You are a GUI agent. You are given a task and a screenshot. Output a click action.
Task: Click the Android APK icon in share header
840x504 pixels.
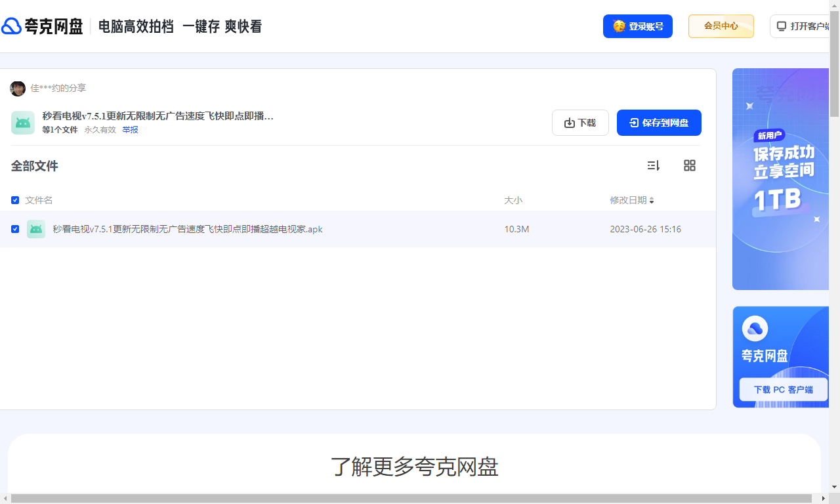23,123
